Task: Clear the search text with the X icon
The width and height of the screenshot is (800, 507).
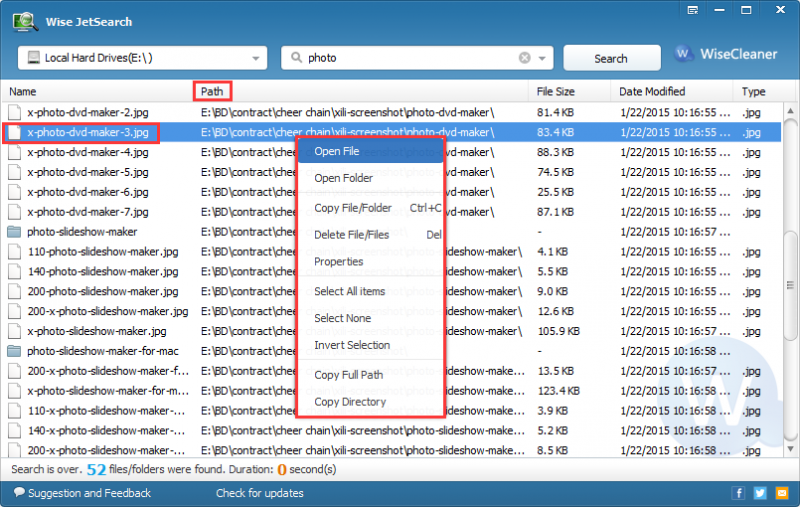Action: point(524,58)
